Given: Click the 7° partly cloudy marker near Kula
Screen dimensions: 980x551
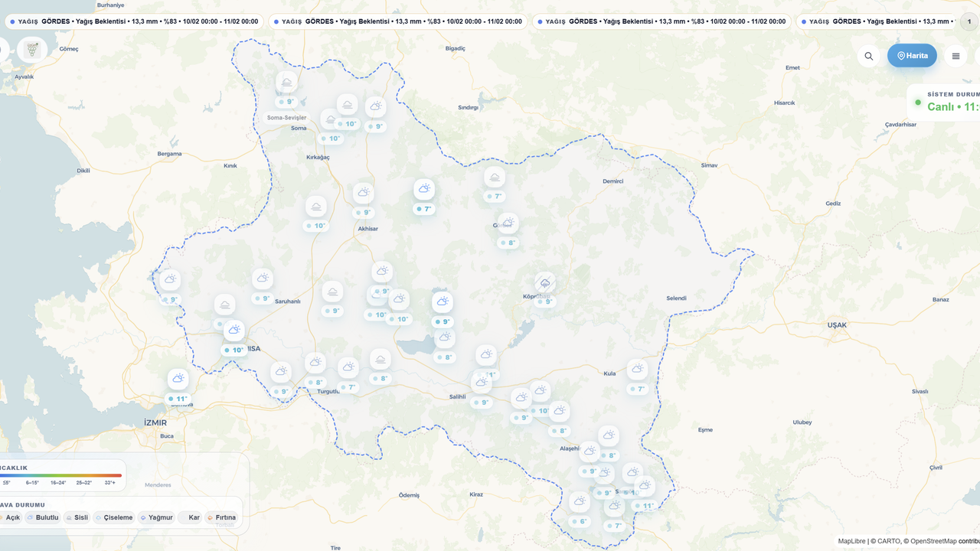Looking at the screenshot, I should (637, 370).
